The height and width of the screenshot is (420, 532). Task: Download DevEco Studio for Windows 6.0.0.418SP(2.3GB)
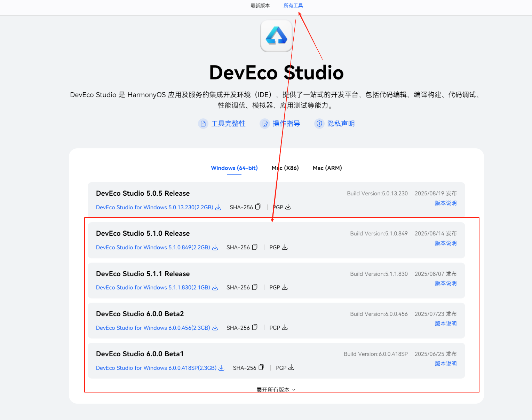[156, 368]
